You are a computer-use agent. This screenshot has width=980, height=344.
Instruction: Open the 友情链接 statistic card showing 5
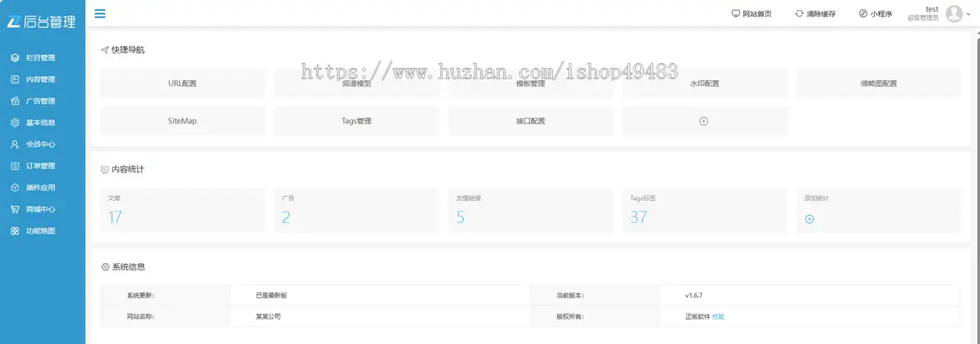[531, 211]
